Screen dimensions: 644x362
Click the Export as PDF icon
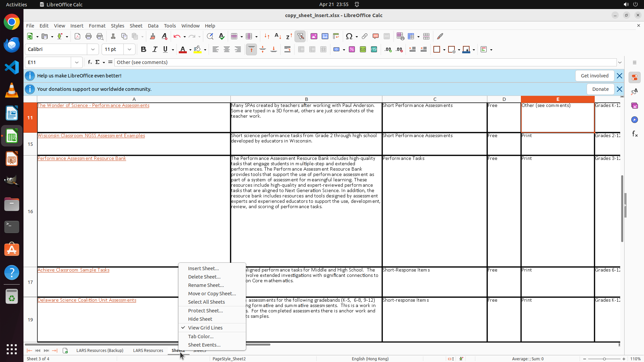point(77,36)
